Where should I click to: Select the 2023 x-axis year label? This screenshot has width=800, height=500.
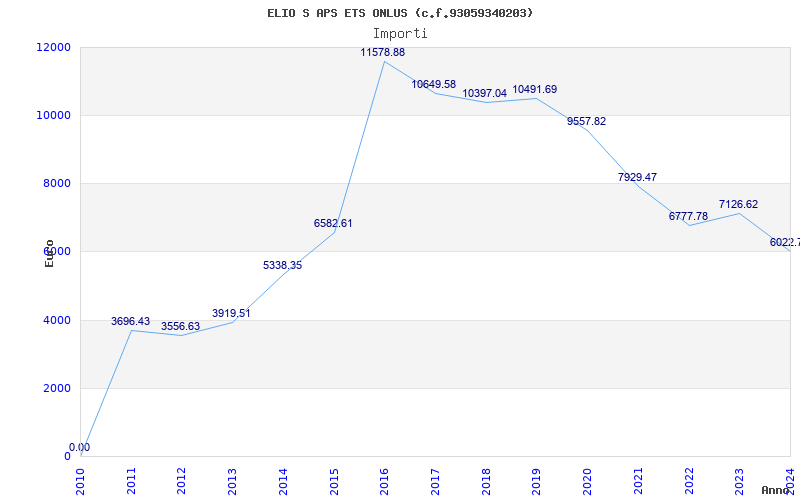[x=739, y=481]
